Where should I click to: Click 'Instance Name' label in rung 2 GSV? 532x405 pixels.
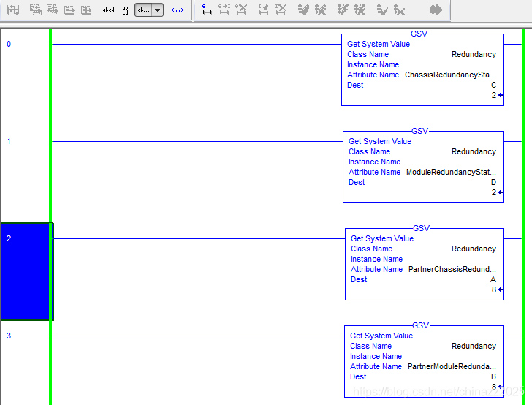(x=376, y=259)
